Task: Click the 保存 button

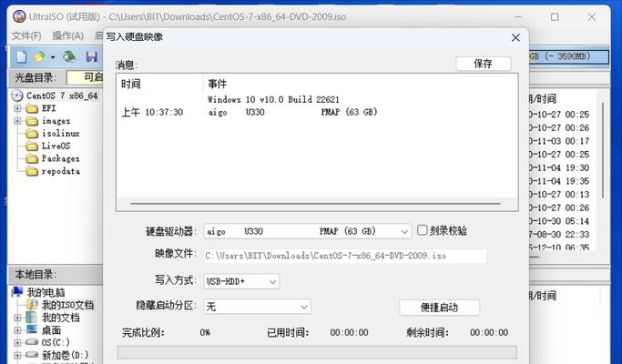Action: pos(484,64)
